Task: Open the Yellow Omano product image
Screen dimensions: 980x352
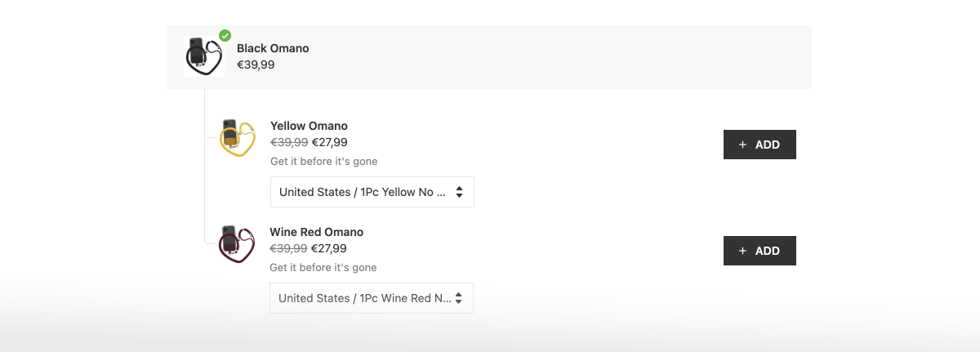Action: pos(238,138)
